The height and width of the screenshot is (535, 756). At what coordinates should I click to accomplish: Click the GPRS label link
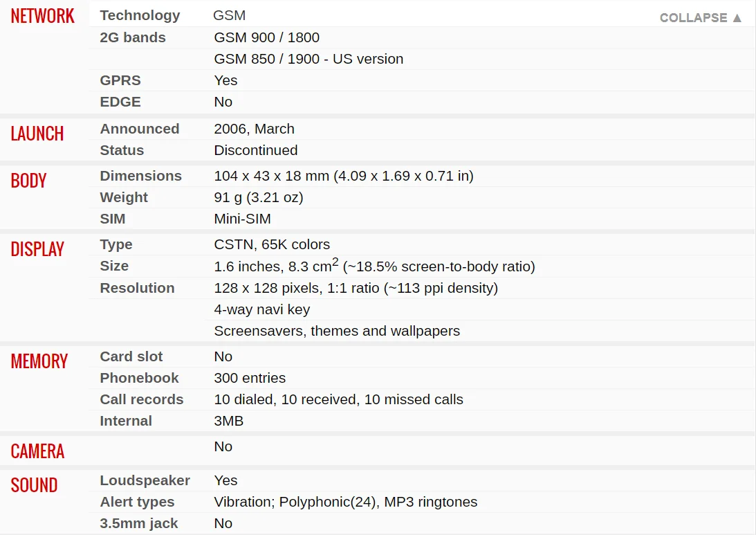tap(120, 80)
